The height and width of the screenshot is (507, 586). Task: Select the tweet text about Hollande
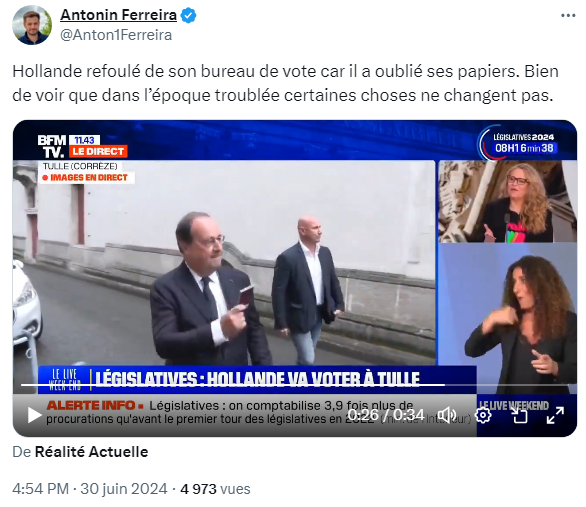[286, 83]
